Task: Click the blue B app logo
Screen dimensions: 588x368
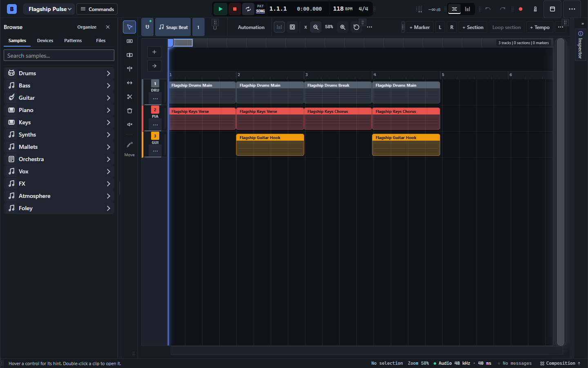Action: click(x=12, y=9)
